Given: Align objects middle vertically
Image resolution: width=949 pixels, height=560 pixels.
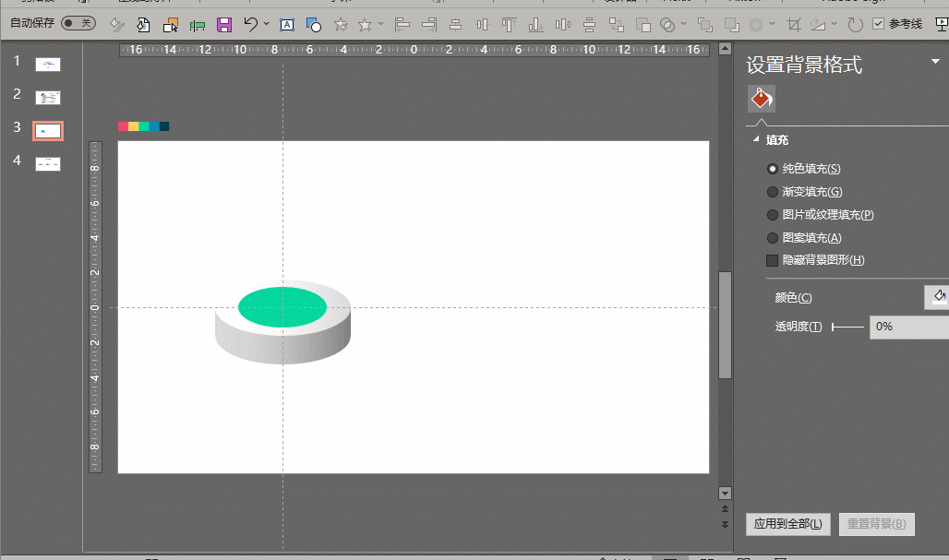Looking at the screenshot, I should pos(483,25).
